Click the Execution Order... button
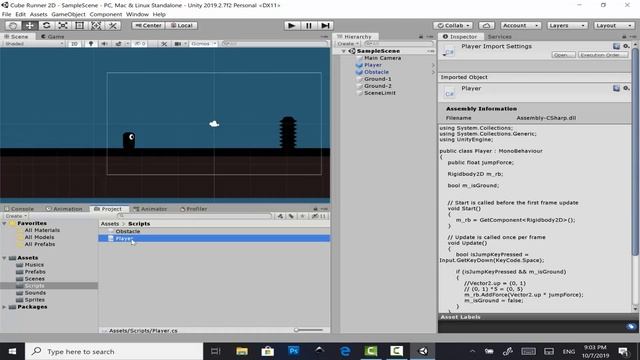Image resolution: width=640 pixels, height=360 pixels. tap(603, 55)
